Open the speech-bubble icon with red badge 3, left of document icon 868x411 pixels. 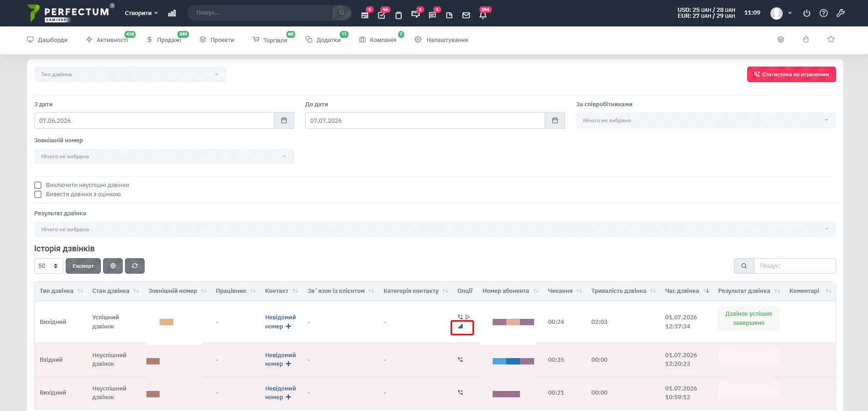point(432,15)
